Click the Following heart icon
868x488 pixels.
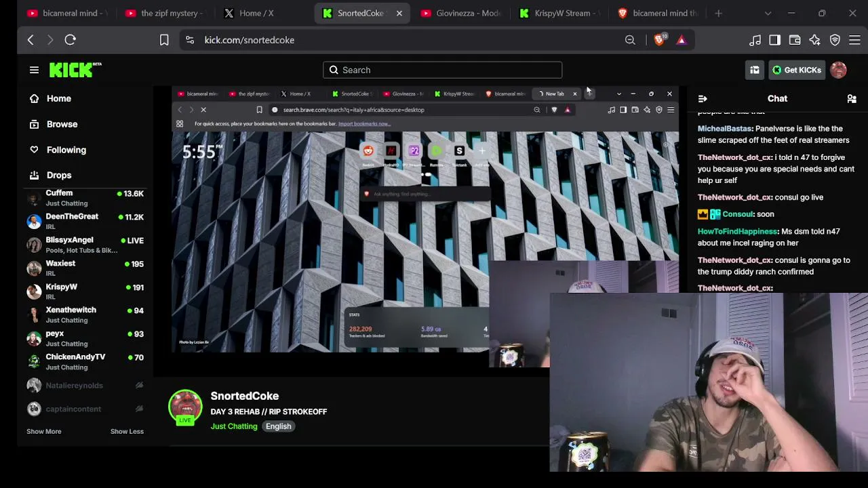pos(34,150)
